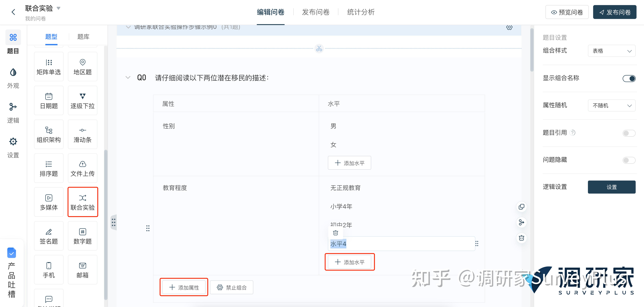Collapse question Q0 chevron

click(x=128, y=78)
